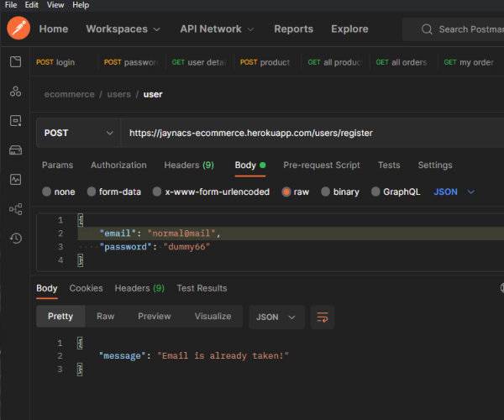
Task: Open the Tests tab
Action: tap(389, 165)
